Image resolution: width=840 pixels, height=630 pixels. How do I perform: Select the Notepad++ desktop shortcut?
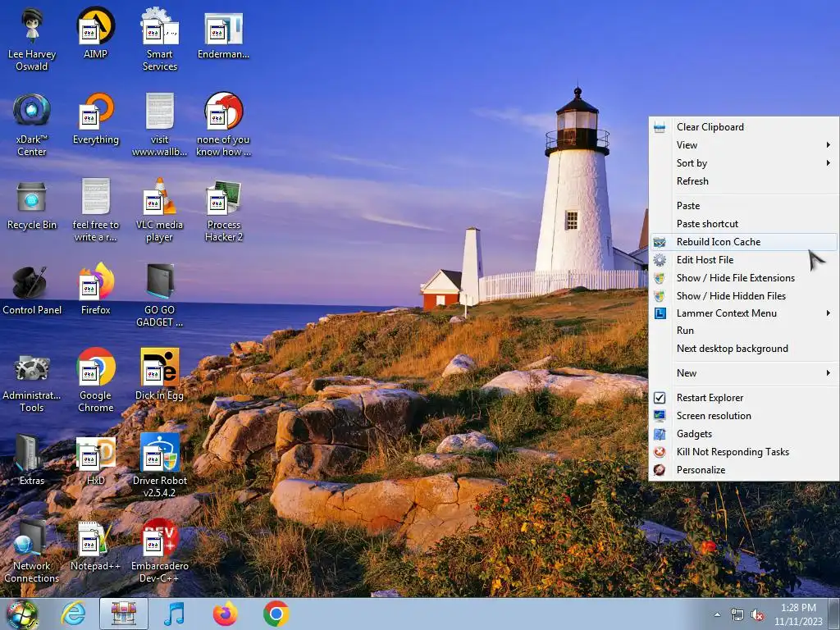point(96,546)
